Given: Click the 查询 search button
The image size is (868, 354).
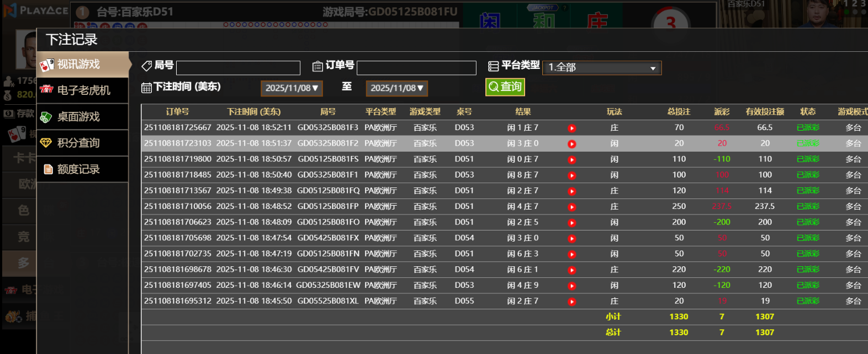Looking at the screenshot, I should click(505, 87).
